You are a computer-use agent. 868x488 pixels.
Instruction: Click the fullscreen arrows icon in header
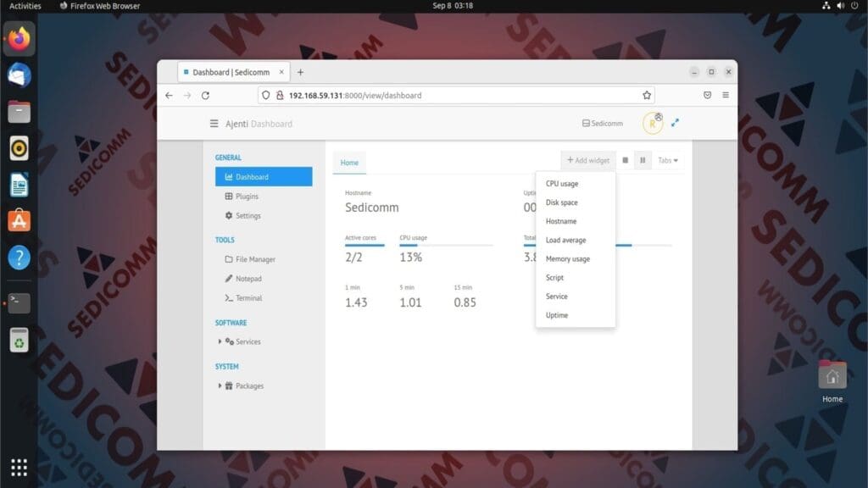[x=676, y=123]
